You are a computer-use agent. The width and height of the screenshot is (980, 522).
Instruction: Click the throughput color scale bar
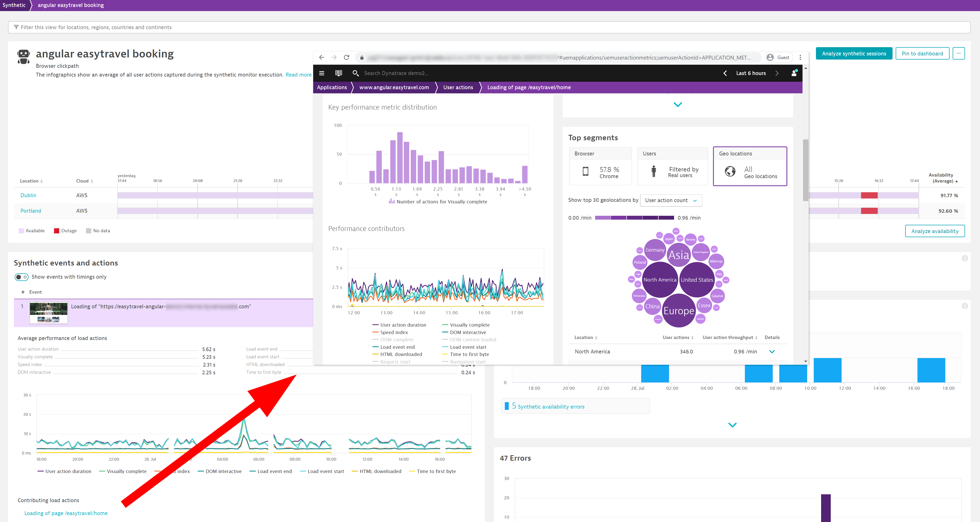634,218
